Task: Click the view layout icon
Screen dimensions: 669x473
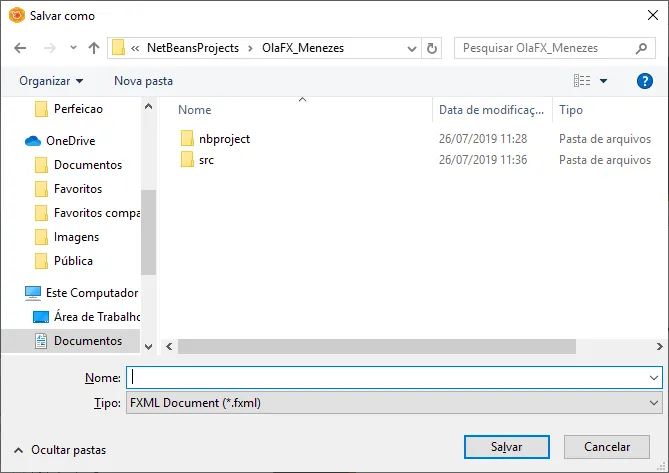Action: 582,81
